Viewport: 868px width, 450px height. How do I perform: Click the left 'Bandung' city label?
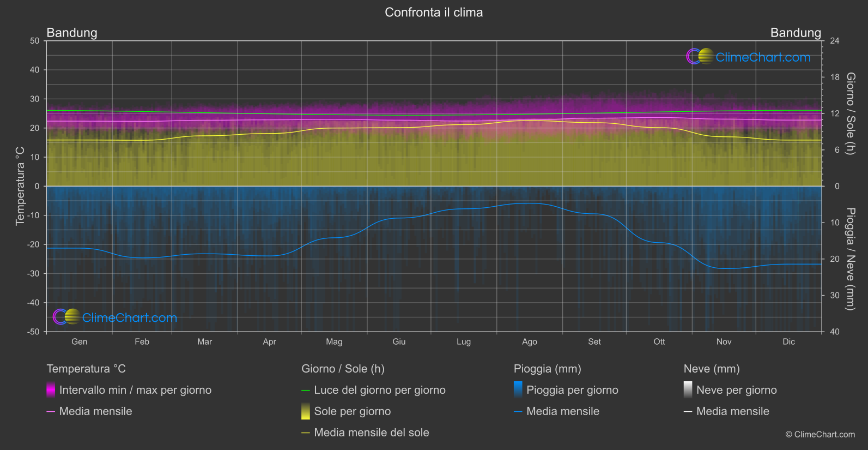tap(72, 33)
